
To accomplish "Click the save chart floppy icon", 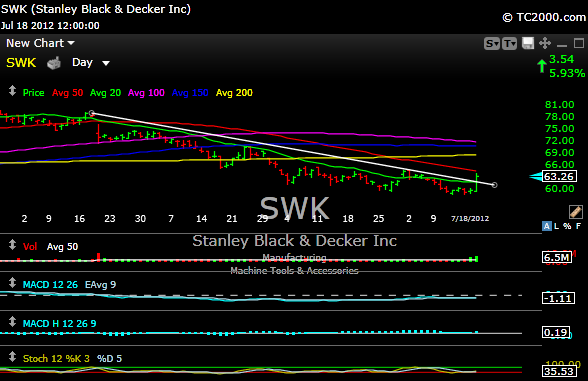I will [x=528, y=43].
